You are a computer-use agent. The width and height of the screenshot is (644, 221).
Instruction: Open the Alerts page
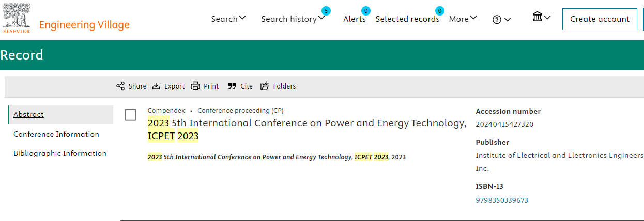(355, 19)
